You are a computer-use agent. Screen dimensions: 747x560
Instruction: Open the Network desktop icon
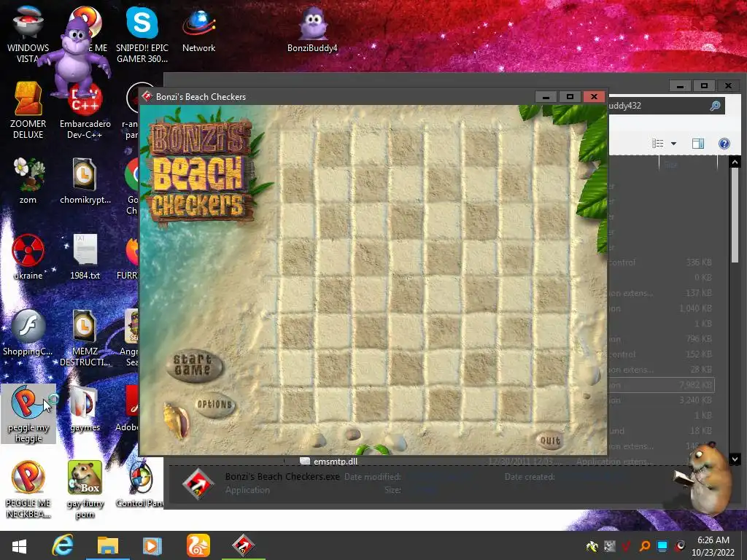coord(198,31)
